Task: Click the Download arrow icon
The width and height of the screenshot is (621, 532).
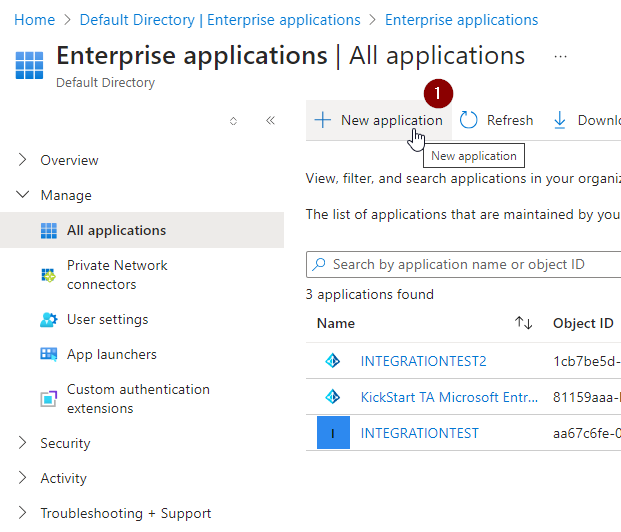Action: point(560,120)
